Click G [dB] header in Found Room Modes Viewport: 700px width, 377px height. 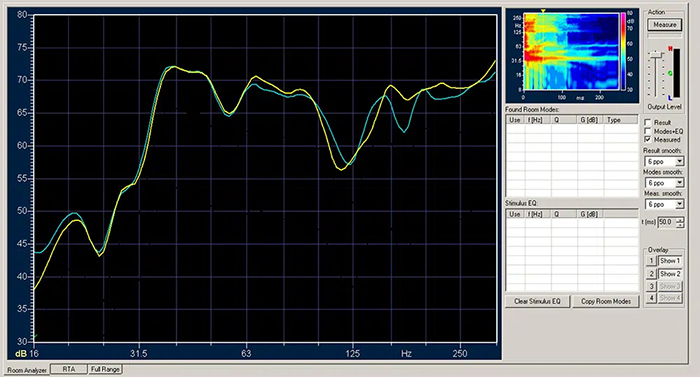pyautogui.click(x=590, y=120)
